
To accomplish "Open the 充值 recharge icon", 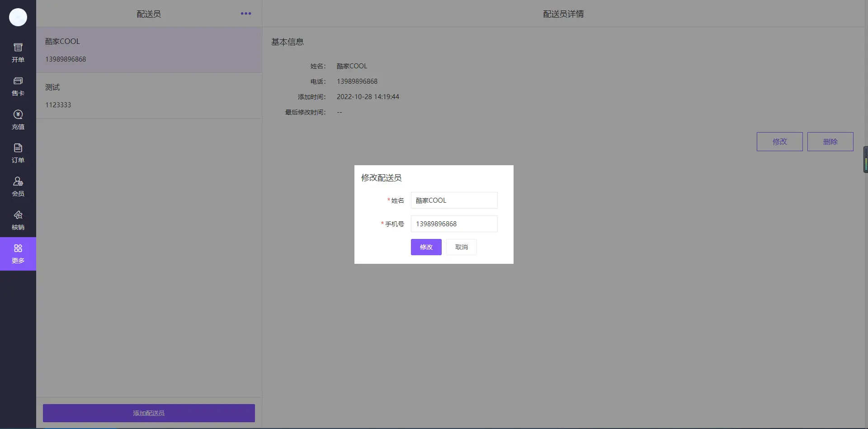I will [x=18, y=119].
